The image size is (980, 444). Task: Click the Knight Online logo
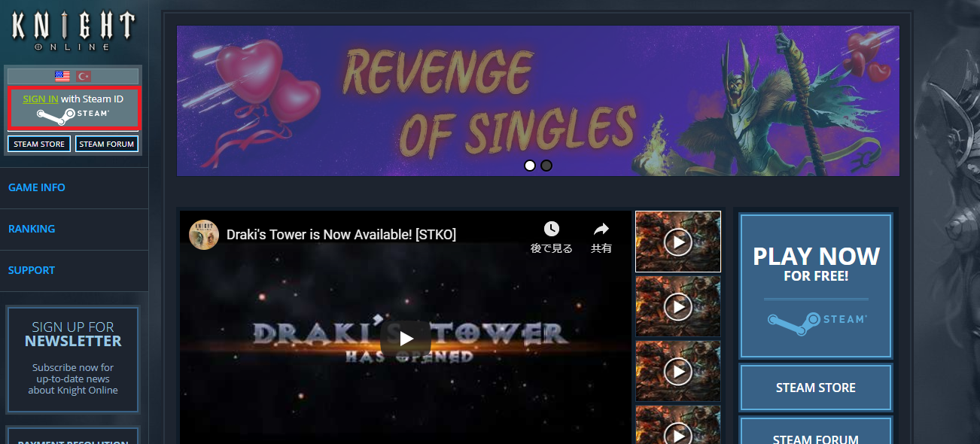tap(73, 30)
